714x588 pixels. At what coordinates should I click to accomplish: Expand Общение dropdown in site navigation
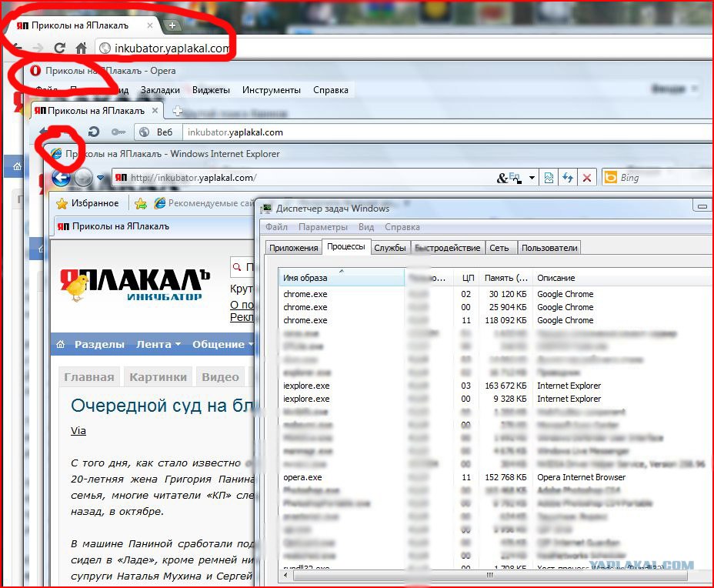(222, 344)
